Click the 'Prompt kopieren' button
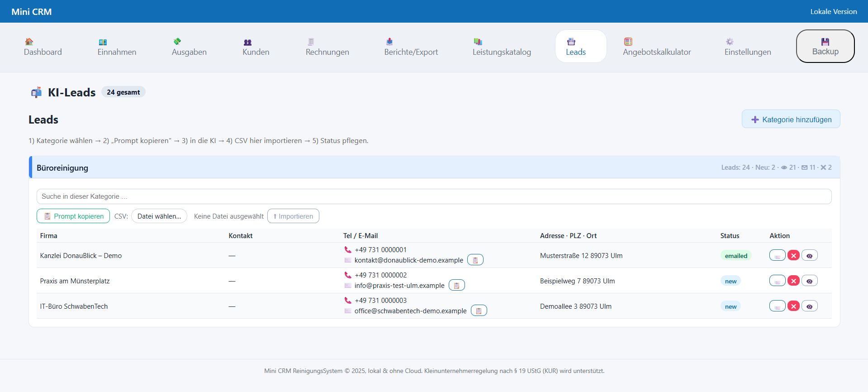Image resolution: width=868 pixels, height=392 pixels. (x=73, y=216)
